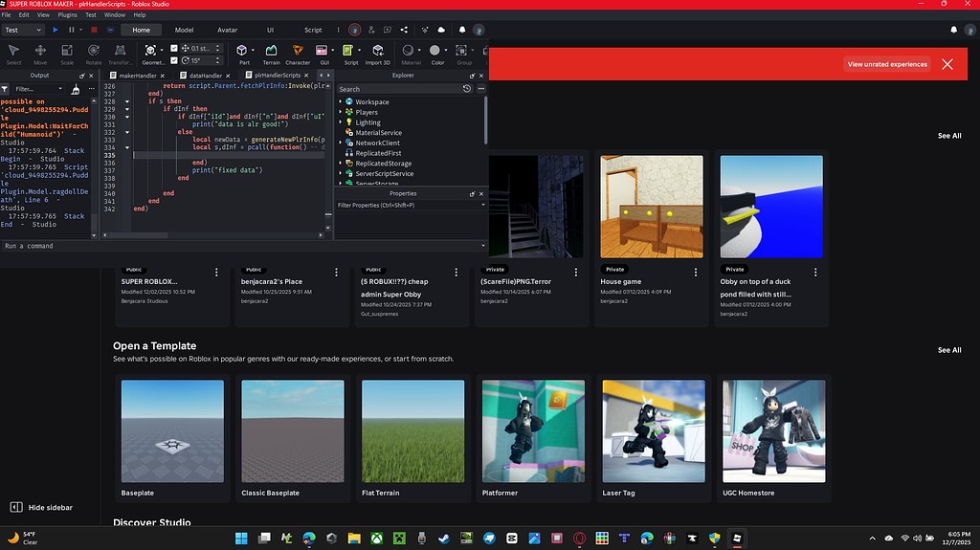This screenshot has height=550, width=980.
Task: Insert a new Script from toolbar
Action: point(348,50)
